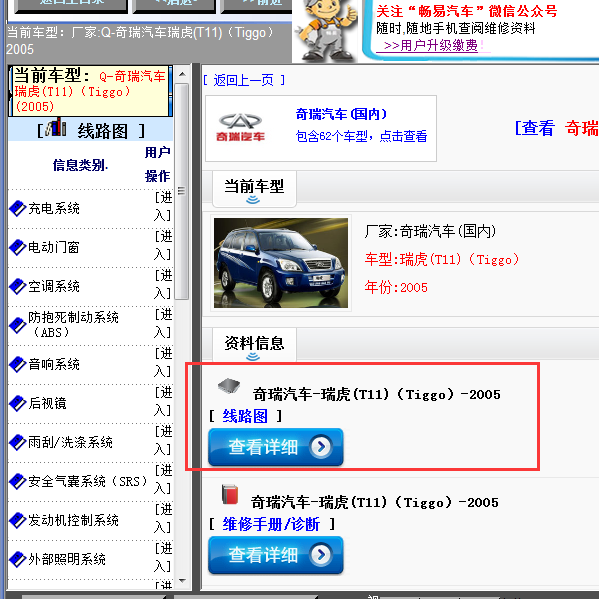Click the mechanic mascot image
The width and height of the screenshot is (599, 599).
(x=327, y=31)
